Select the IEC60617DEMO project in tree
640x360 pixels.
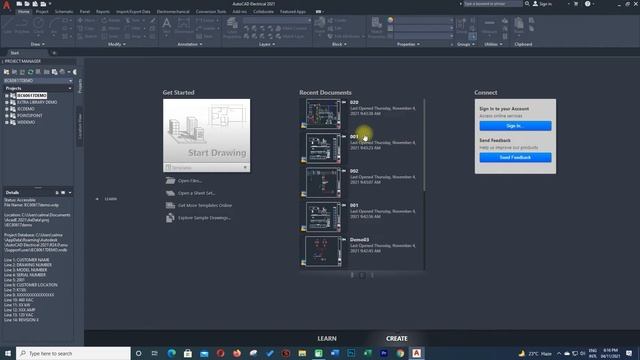tap(31, 96)
